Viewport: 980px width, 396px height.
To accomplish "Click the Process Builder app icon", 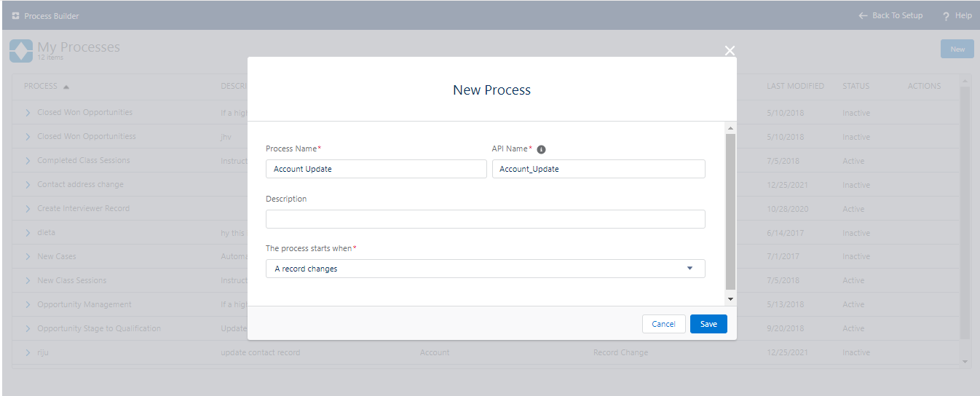I will (x=15, y=15).
